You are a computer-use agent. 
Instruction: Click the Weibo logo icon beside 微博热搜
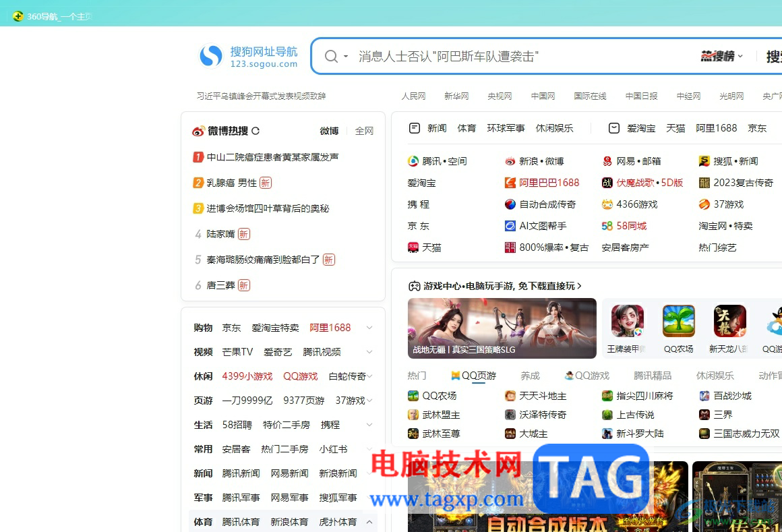pyautogui.click(x=198, y=131)
